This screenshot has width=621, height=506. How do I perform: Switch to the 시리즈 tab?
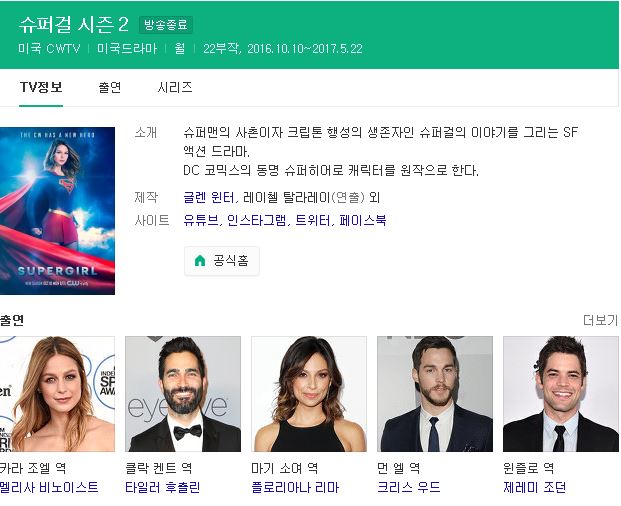tap(175, 87)
